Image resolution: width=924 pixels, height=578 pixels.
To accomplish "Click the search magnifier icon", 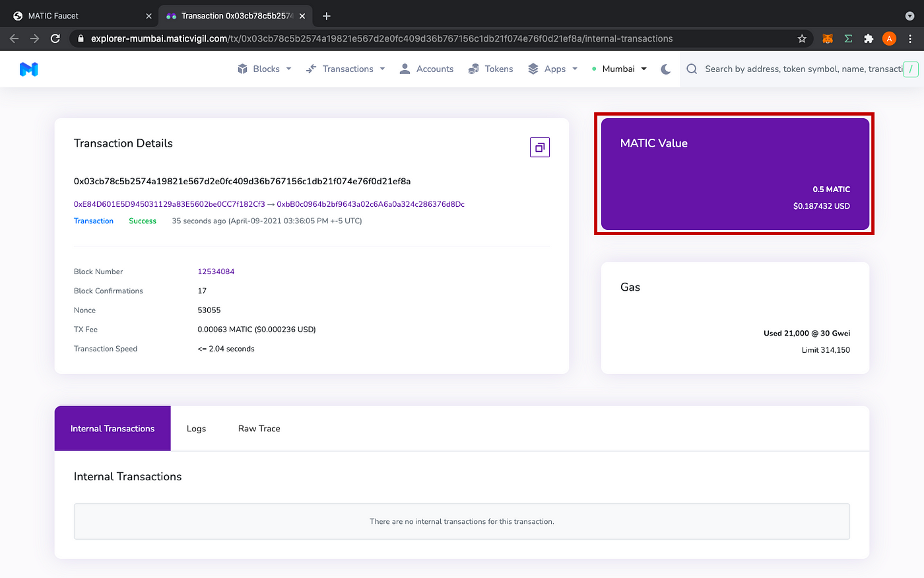I will 692,69.
